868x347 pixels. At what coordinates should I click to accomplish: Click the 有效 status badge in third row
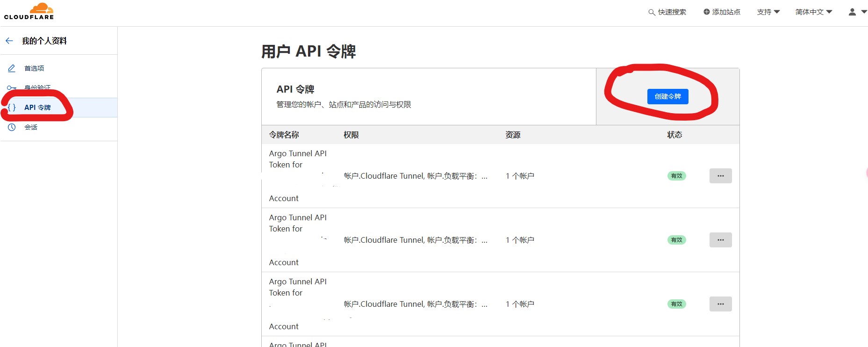[676, 304]
